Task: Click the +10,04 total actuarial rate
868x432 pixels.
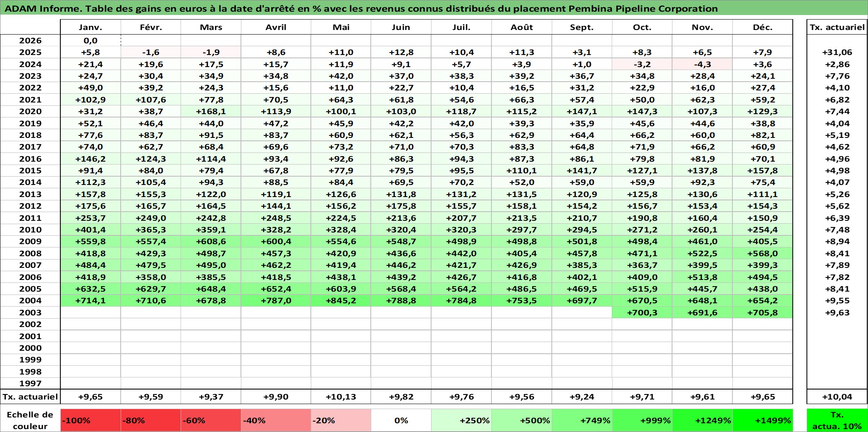Action: pyautogui.click(x=837, y=397)
